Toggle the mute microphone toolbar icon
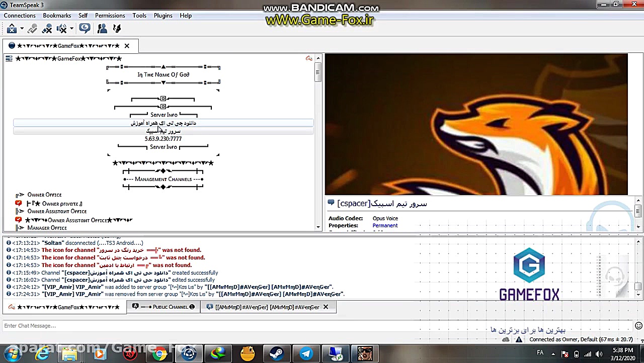This screenshot has height=363, width=644. [47, 29]
